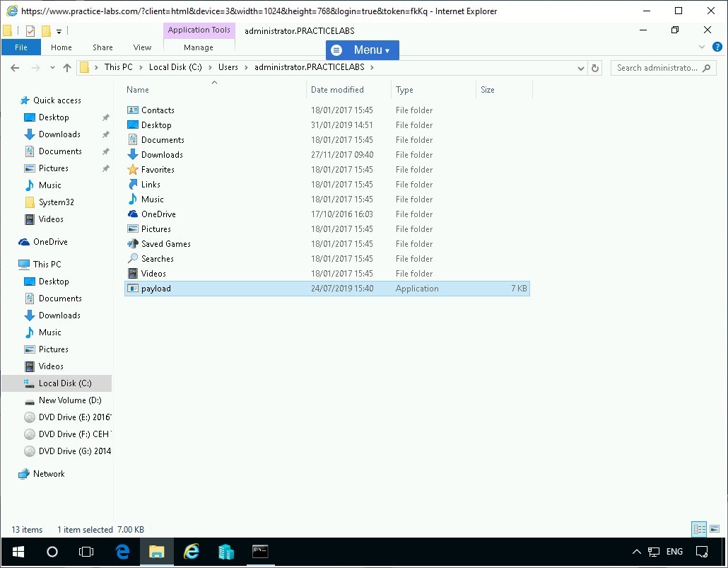Click Users in address breadcrumb

(228, 67)
